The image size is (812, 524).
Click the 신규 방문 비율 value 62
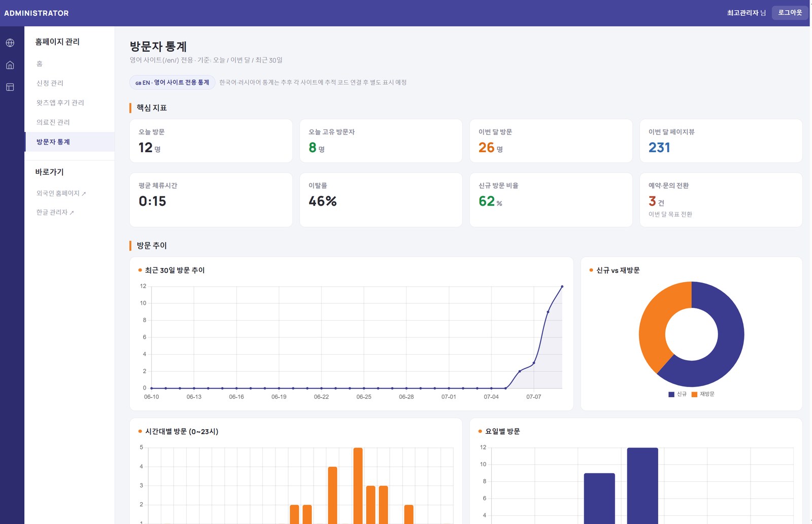tap(487, 201)
